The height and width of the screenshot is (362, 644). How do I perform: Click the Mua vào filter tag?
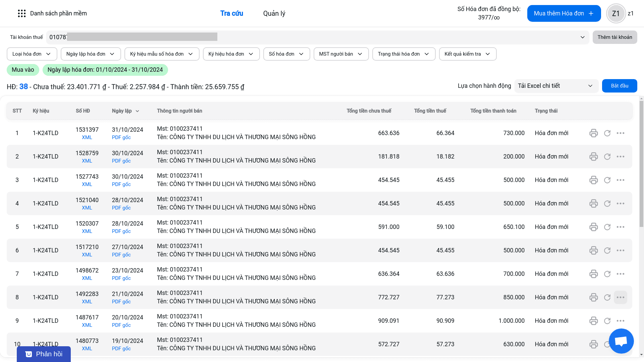[x=23, y=70]
